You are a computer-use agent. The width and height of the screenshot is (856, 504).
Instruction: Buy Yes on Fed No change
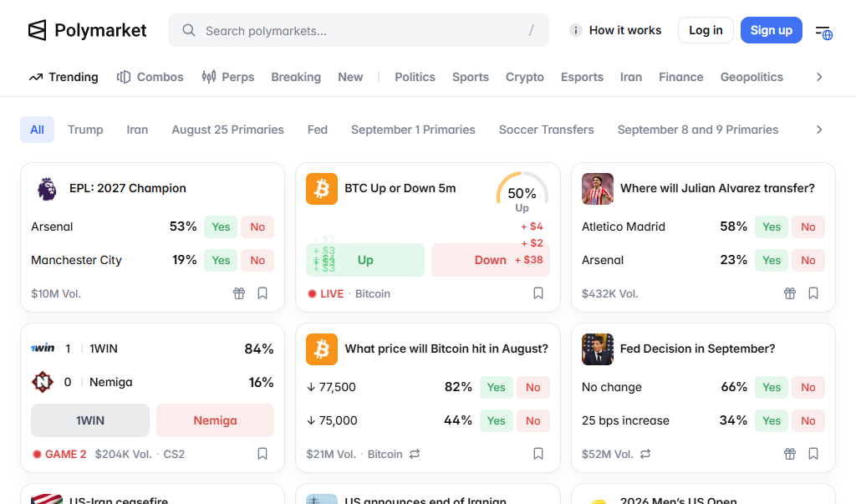[772, 387]
